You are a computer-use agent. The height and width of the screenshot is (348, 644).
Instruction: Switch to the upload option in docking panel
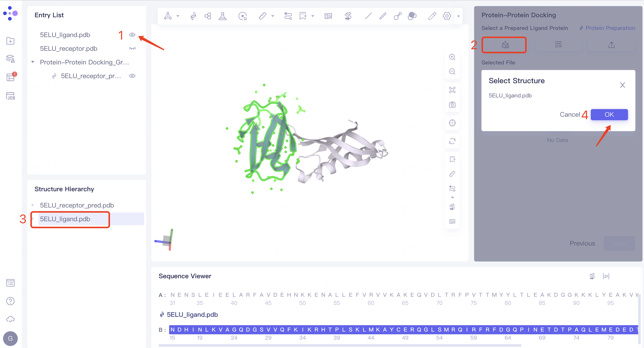click(x=611, y=44)
